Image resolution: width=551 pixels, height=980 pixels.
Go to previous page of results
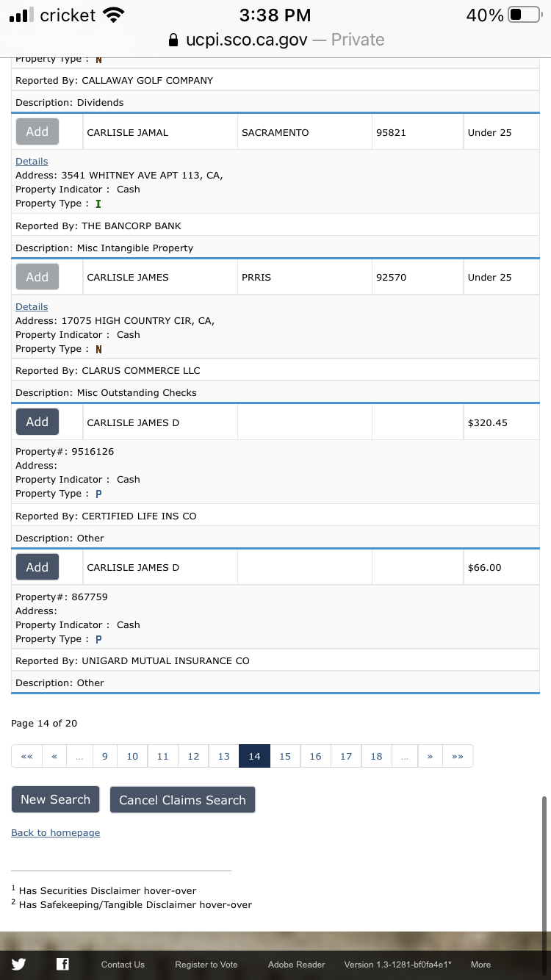pyautogui.click(x=54, y=756)
